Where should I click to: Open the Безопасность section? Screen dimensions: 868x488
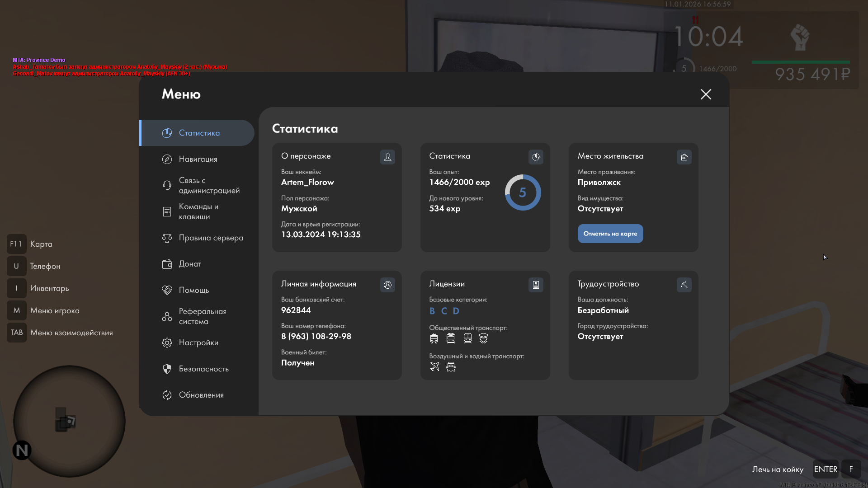point(203,369)
